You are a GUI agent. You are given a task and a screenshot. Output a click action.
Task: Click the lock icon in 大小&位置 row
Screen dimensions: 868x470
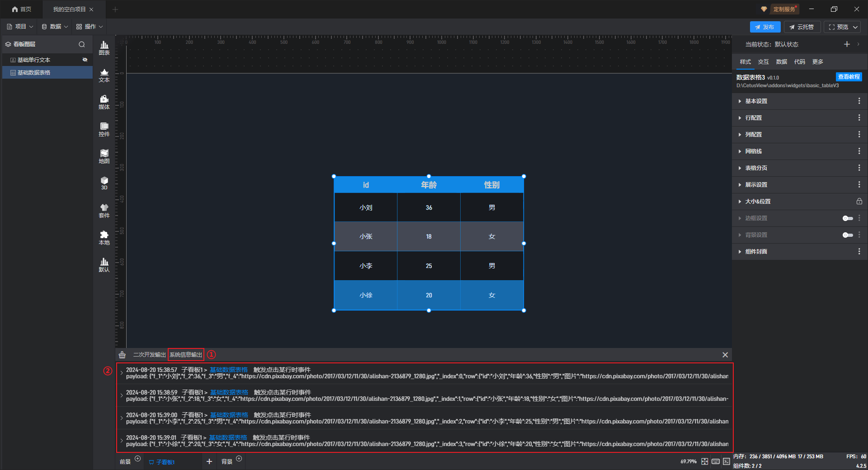tap(859, 201)
